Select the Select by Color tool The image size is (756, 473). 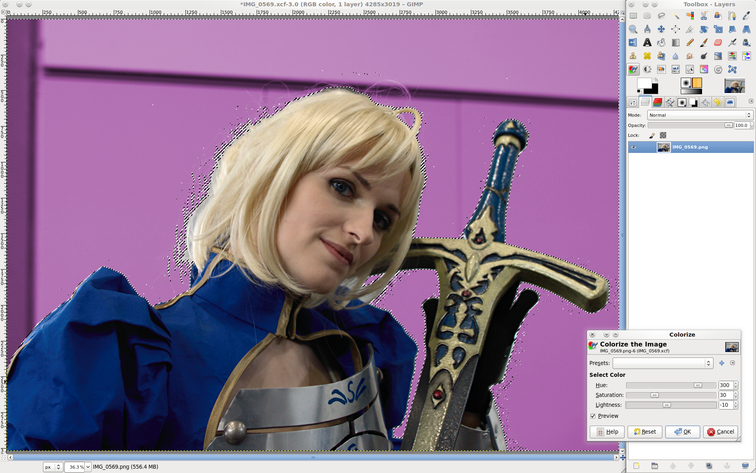pyautogui.click(x=690, y=15)
